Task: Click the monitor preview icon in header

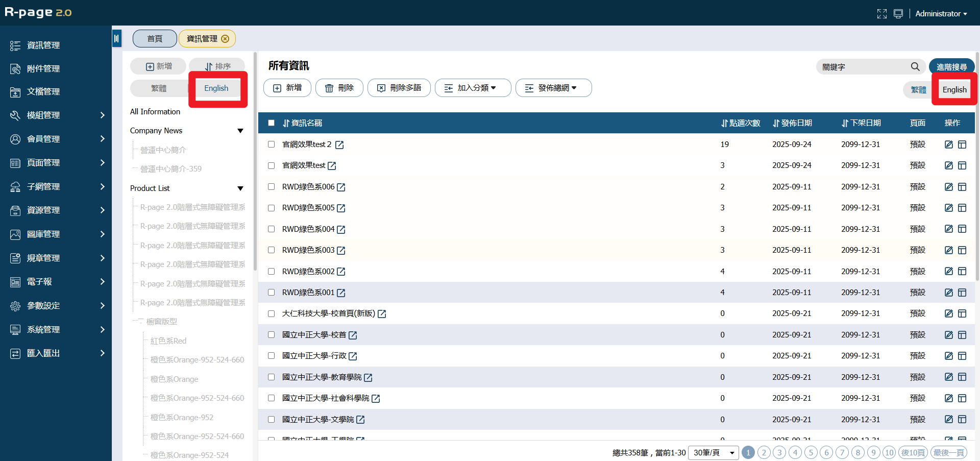Action: coord(898,14)
